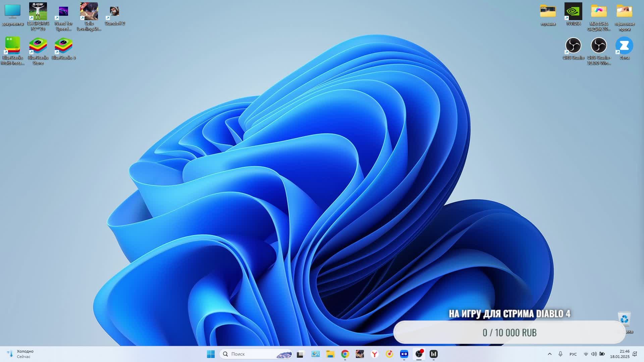Select the Need for Speed shortcut
The width and height of the screenshot is (644, 362).
pos(63,17)
